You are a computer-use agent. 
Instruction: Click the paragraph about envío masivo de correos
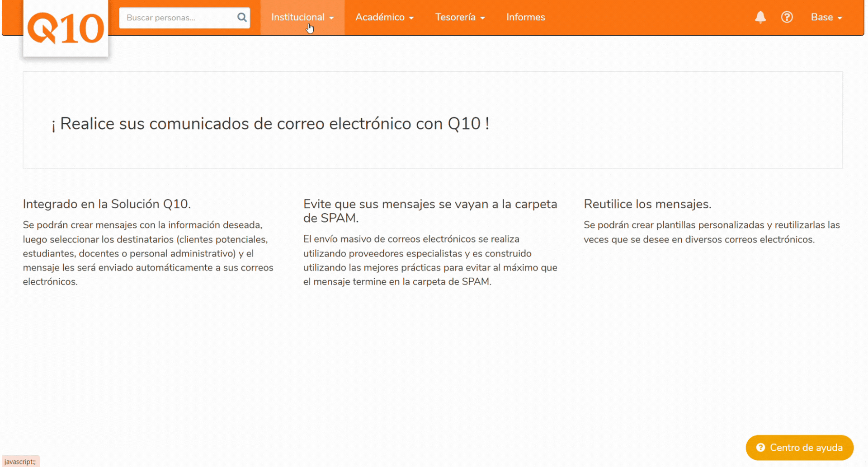[430, 260]
